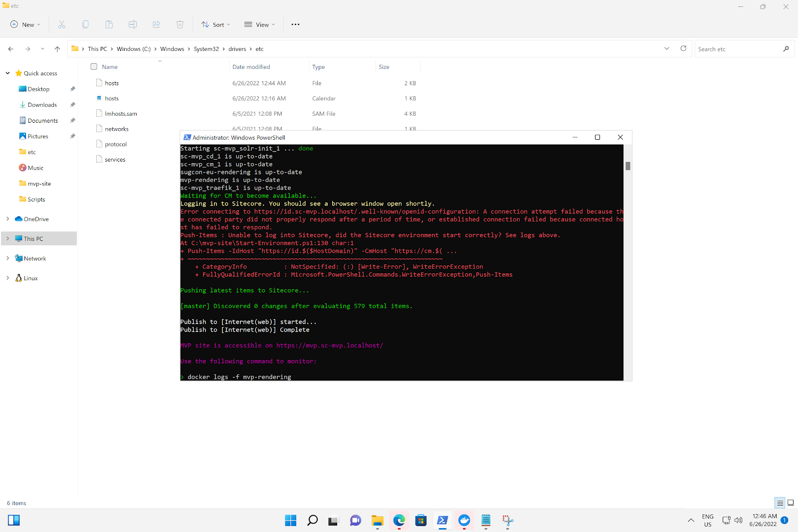The width and height of the screenshot is (798, 532).
Task: Open Task View on taskbar
Action: point(334,521)
